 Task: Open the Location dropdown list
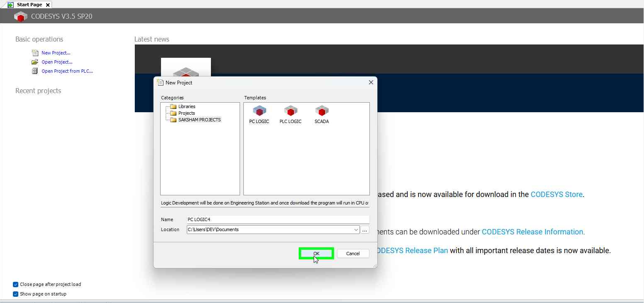356,229
